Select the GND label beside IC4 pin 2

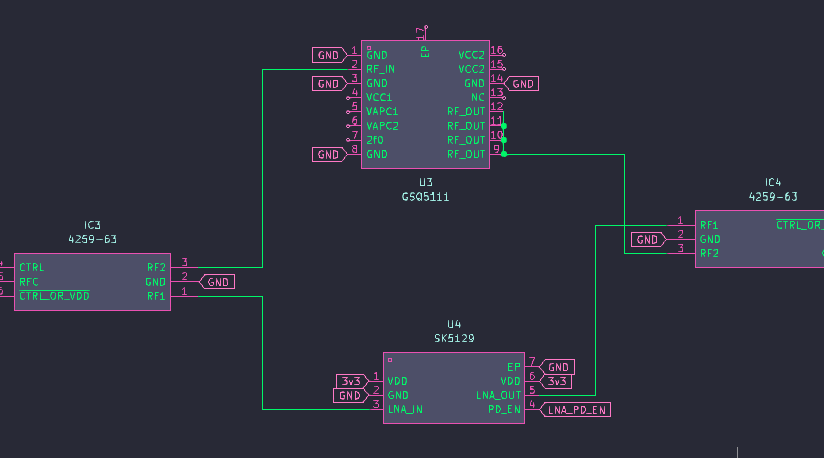click(648, 239)
